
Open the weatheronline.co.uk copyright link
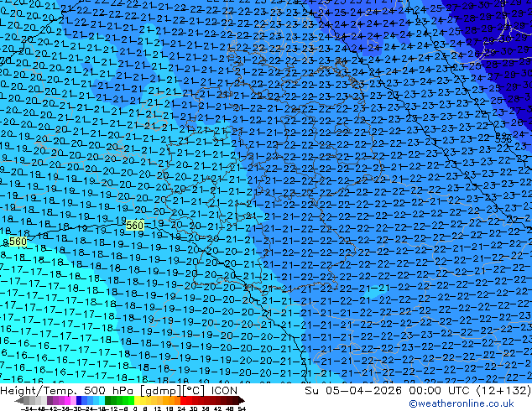[x=462, y=403]
